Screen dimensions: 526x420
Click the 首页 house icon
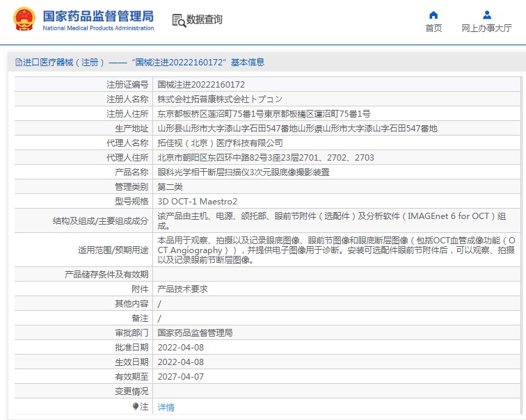[433, 15]
